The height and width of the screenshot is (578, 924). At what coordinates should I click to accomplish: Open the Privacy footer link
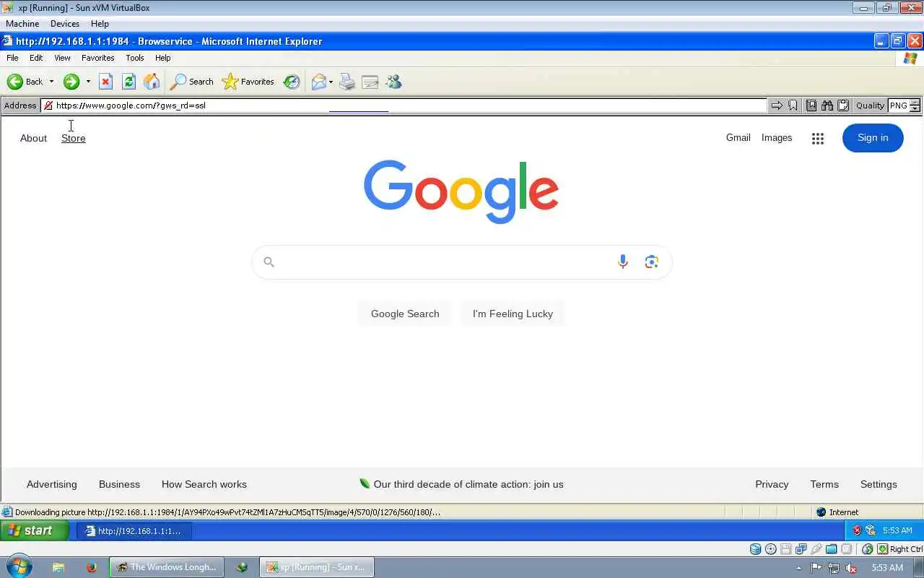[x=772, y=484]
